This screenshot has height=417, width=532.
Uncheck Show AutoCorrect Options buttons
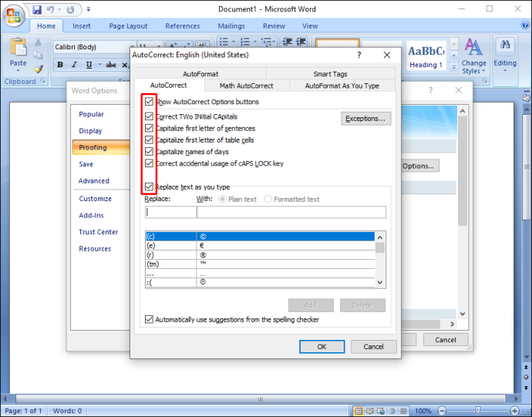149,102
